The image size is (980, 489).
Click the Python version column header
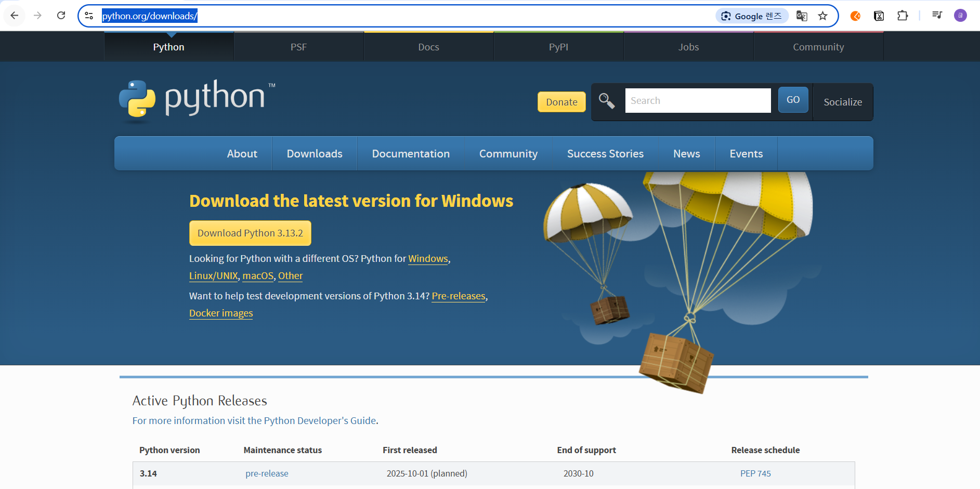(169, 450)
